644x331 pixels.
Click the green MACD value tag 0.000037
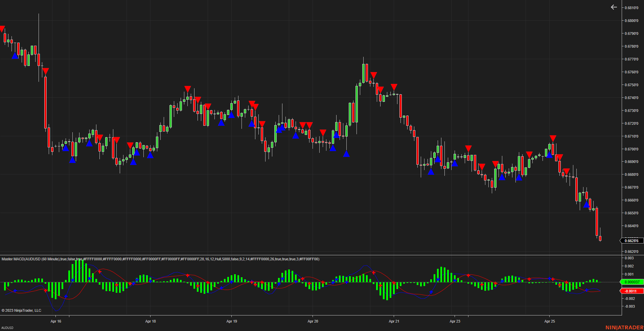tap(631, 282)
